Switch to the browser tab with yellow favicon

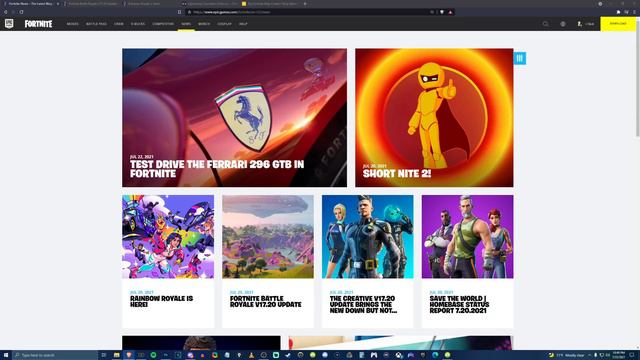pyautogui.click(x=270, y=4)
